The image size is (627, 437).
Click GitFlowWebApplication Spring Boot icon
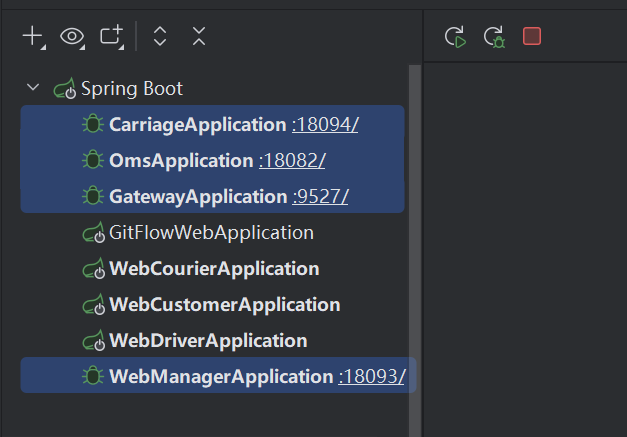tap(94, 232)
